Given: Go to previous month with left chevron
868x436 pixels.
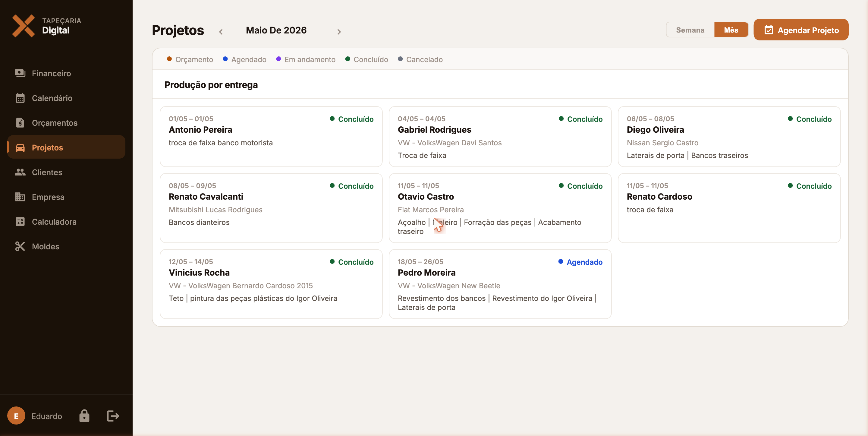Looking at the screenshot, I should point(221,32).
